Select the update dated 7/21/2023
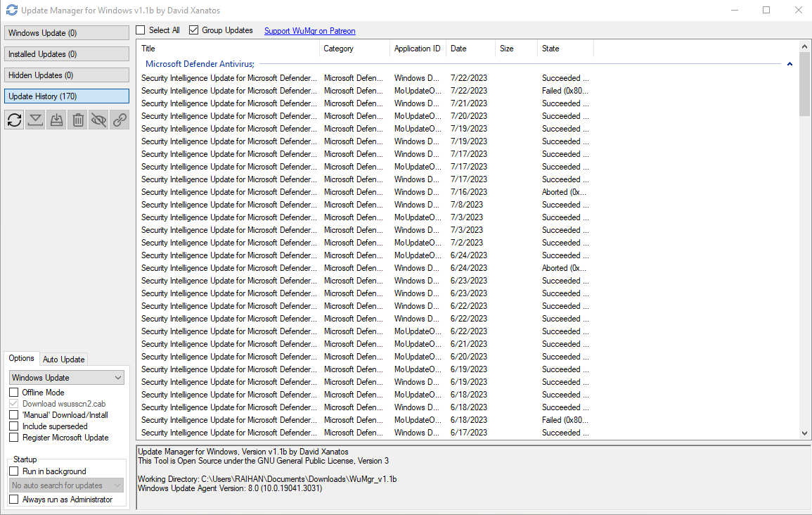 365,103
